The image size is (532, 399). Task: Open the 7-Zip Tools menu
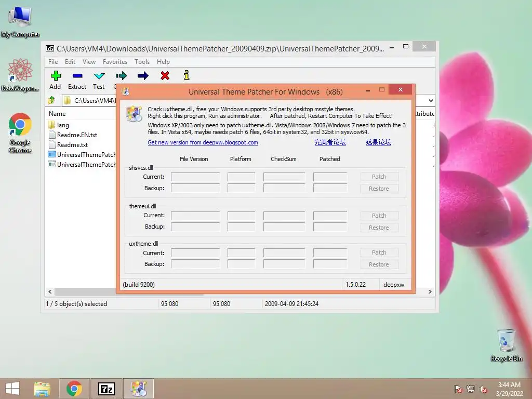(142, 62)
